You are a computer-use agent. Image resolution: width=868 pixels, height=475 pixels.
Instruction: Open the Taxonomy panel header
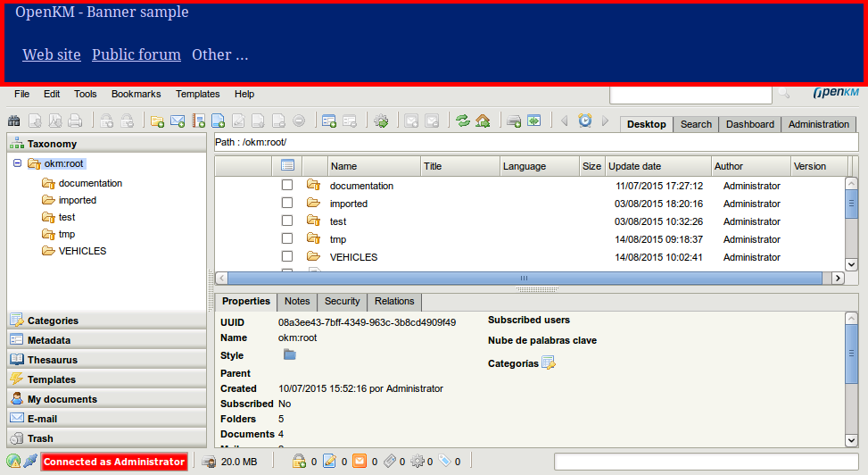pos(107,144)
